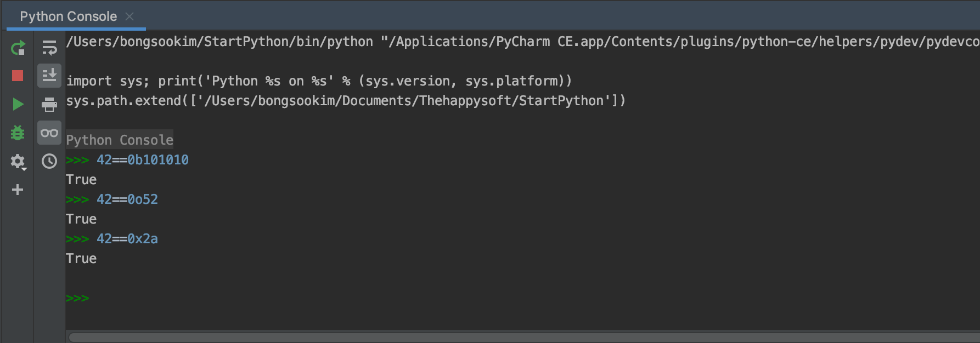Browse console history clock icon
Screen dimensions: 980x343
(49, 161)
